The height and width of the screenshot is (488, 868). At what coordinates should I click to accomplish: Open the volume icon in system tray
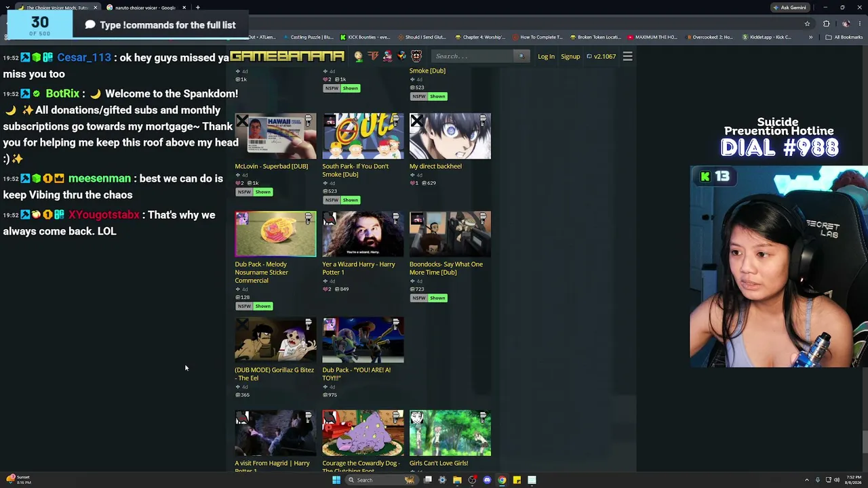click(837, 480)
